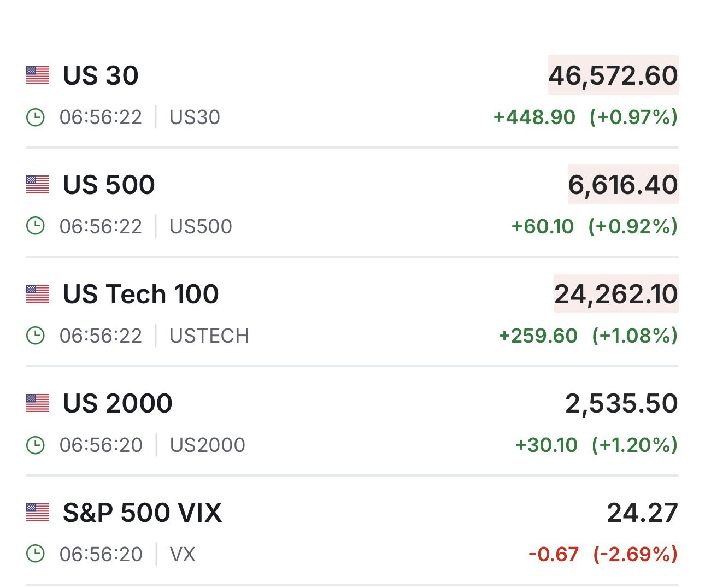Click the red -0.67 VIX change value
The width and height of the screenshot is (705, 588).
coord(554,554)
